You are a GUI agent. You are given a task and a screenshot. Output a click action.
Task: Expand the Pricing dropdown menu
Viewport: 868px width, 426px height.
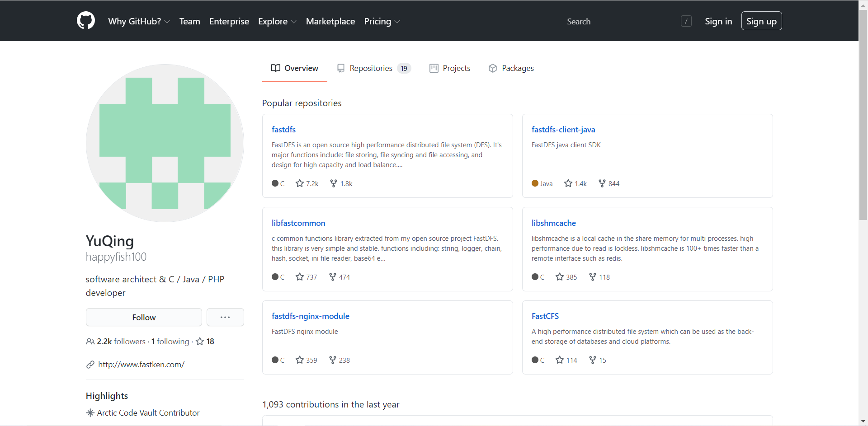click(382, 21)
